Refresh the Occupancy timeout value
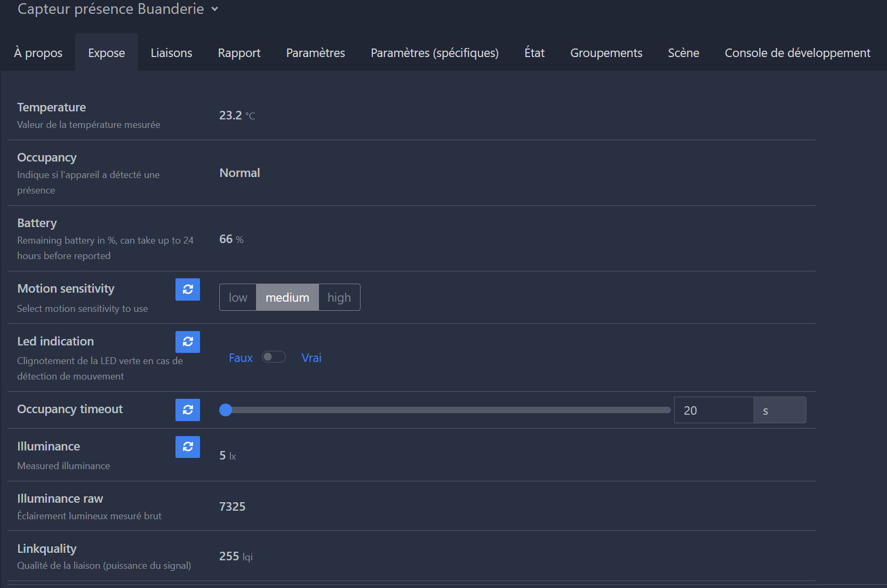Image resolution: width=887 pixels, height=588 pixels. (x=188, y=410)
